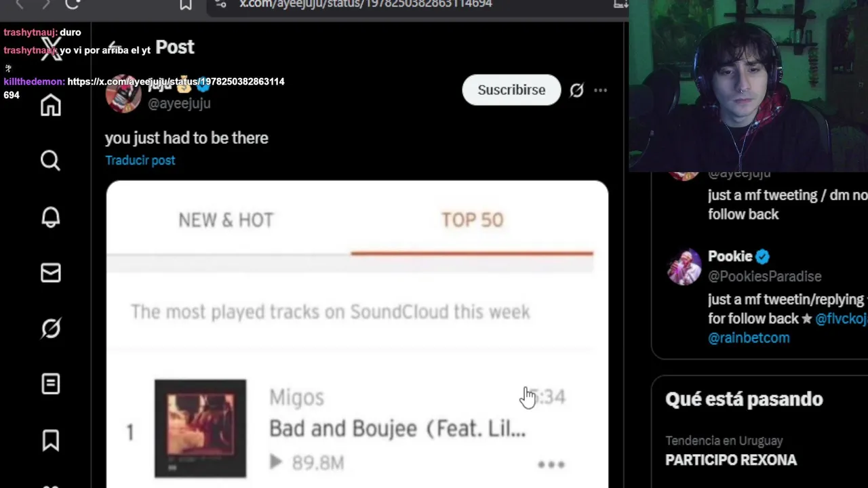Open the Lists icon in left sidebar

(x=50, y=384)
